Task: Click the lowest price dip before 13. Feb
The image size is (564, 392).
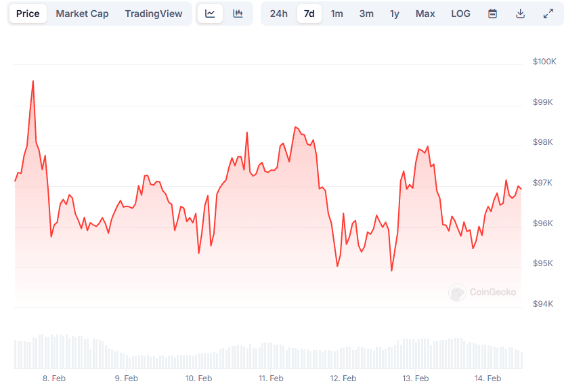Action: click(392, 270)
